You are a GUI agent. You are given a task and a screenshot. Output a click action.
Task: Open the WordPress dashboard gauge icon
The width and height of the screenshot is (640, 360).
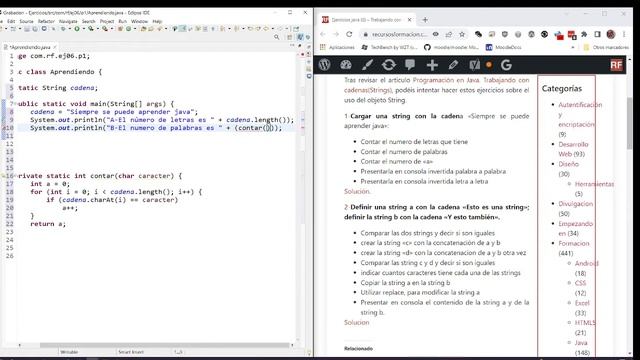tap(346, 64)
